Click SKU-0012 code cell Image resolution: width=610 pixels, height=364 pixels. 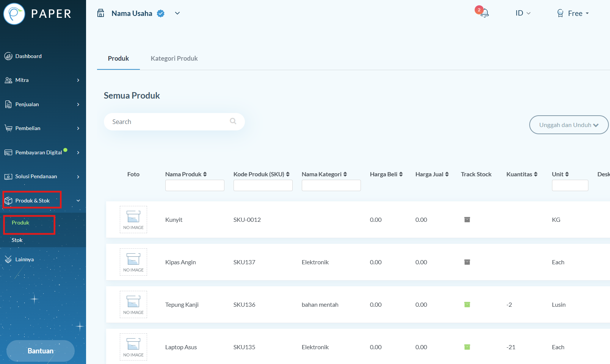pyautogui.click(x=247, y=220)
